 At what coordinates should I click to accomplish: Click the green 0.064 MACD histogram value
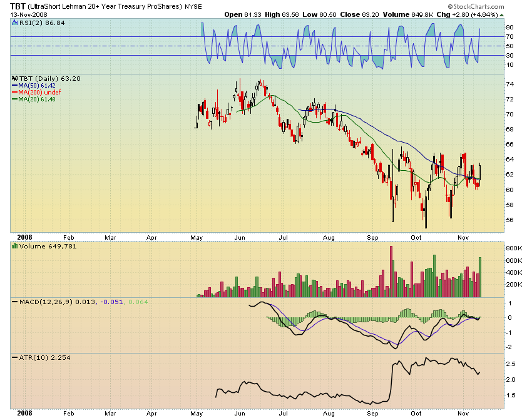tap(138, 302)
